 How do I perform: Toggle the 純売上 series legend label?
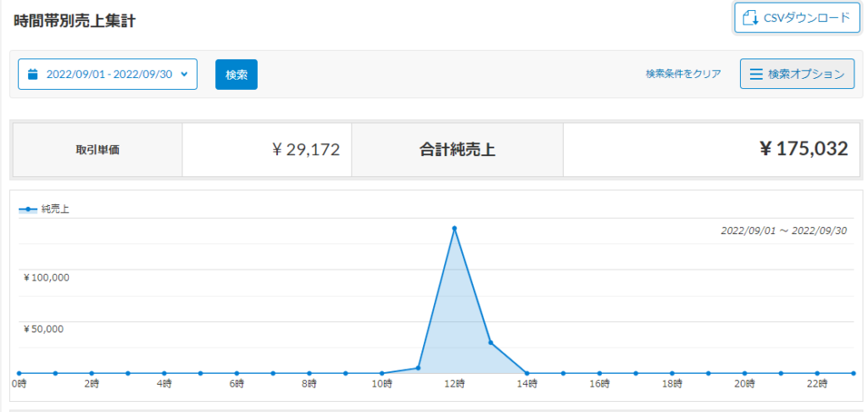point(55,209)
